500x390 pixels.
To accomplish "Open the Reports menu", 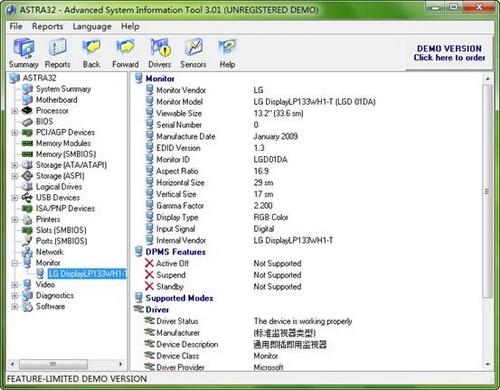I will click(x=47, y=26).
